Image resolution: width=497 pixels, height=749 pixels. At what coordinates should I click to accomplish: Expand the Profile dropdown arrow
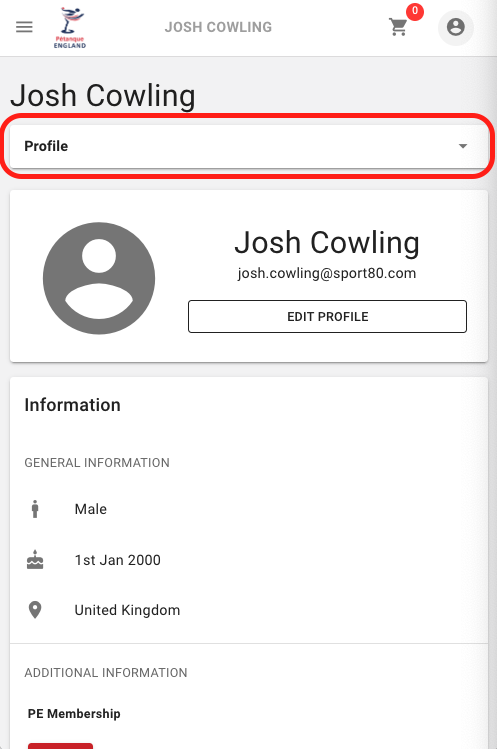[463, 146]
